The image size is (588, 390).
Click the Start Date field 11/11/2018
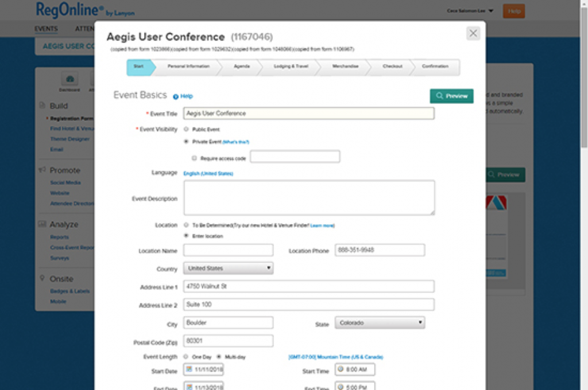point(203,370)
